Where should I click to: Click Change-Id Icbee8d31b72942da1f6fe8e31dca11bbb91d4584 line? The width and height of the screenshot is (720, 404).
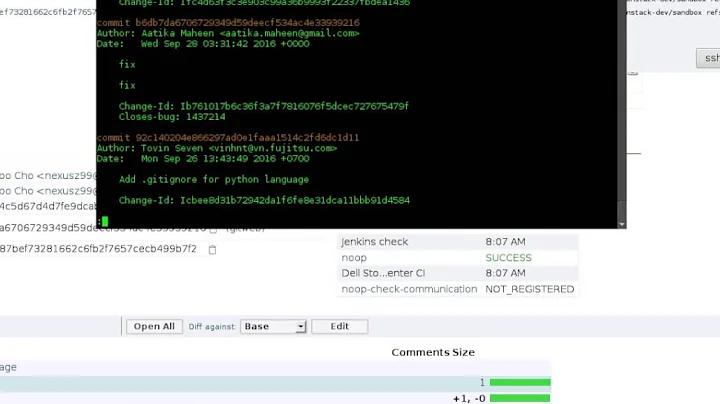(x=264, y=200)
